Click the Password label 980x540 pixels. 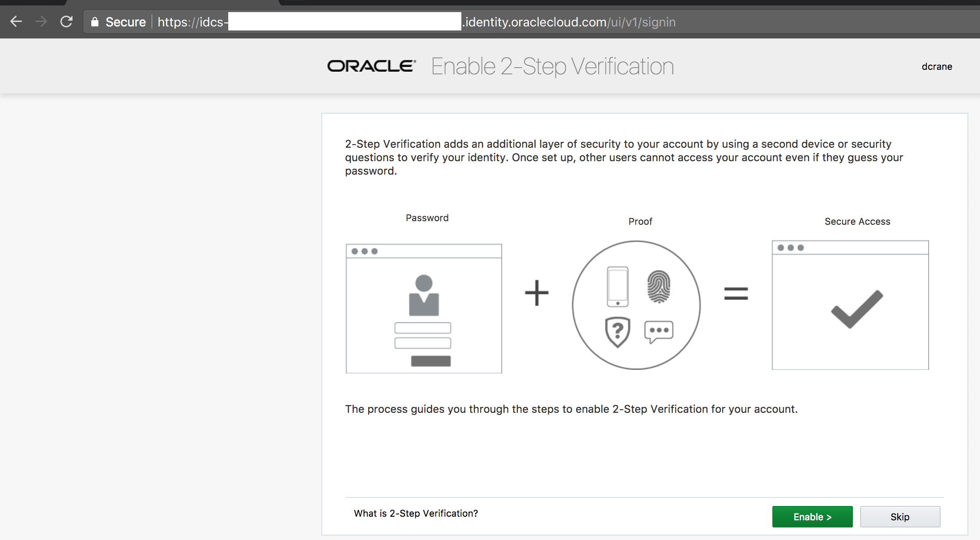(427, 218)
